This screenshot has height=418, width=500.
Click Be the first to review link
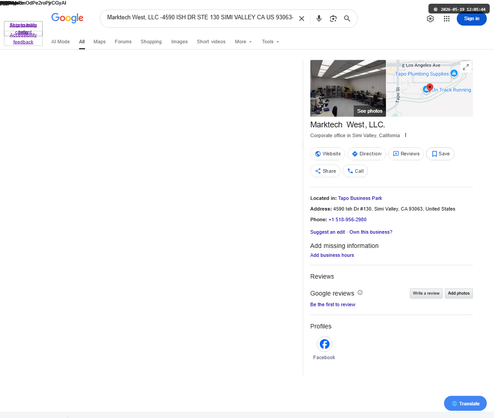tap(333, 304)
